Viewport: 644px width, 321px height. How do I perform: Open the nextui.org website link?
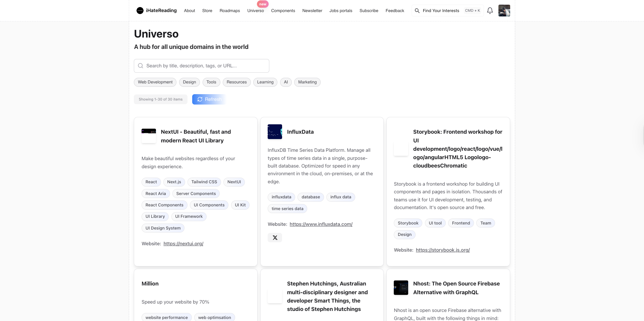pyautogui.click(x=183, y=244)
